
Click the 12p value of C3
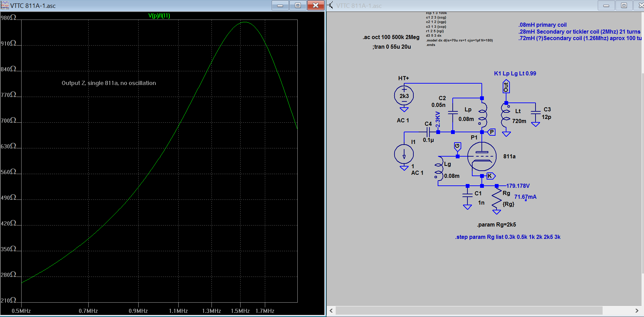[x=546, y=117]
